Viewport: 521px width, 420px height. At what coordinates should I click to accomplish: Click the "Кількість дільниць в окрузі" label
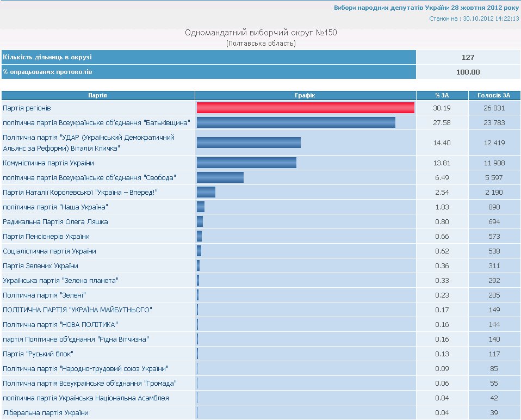(47, 57)
